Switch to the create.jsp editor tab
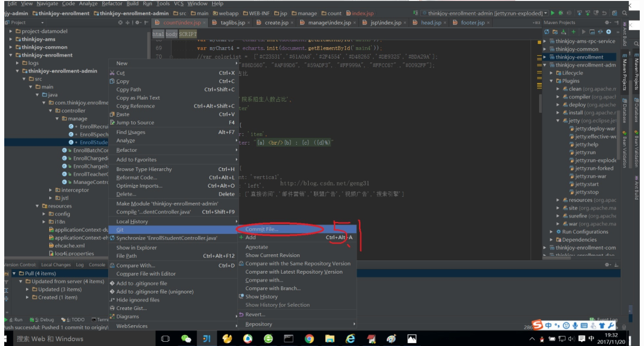The width and height of the screenshot is (644, 346). (277, 22)
